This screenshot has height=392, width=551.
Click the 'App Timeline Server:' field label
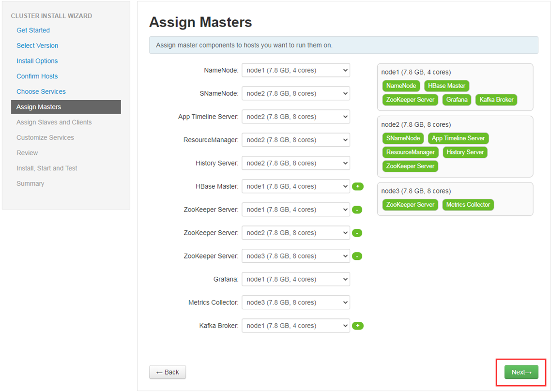coord(208,117)
